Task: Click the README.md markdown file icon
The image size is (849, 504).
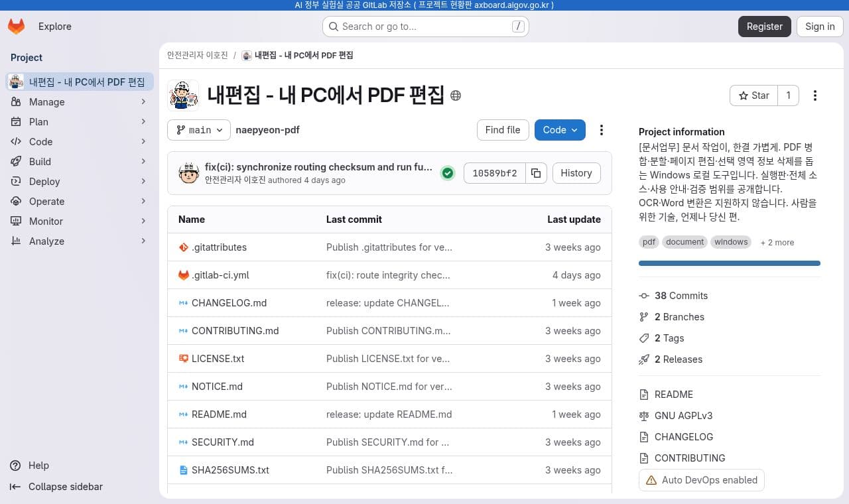Action: [x=184, y=414]
